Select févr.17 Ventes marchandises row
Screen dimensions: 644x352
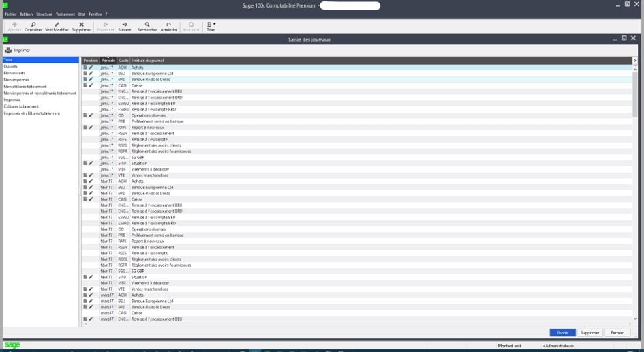[x=356, y=289]
